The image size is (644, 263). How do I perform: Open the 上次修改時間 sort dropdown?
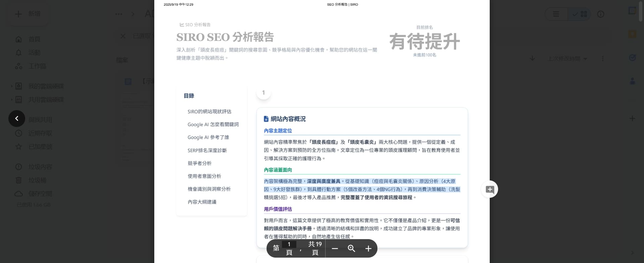click(x=567, y=58)
